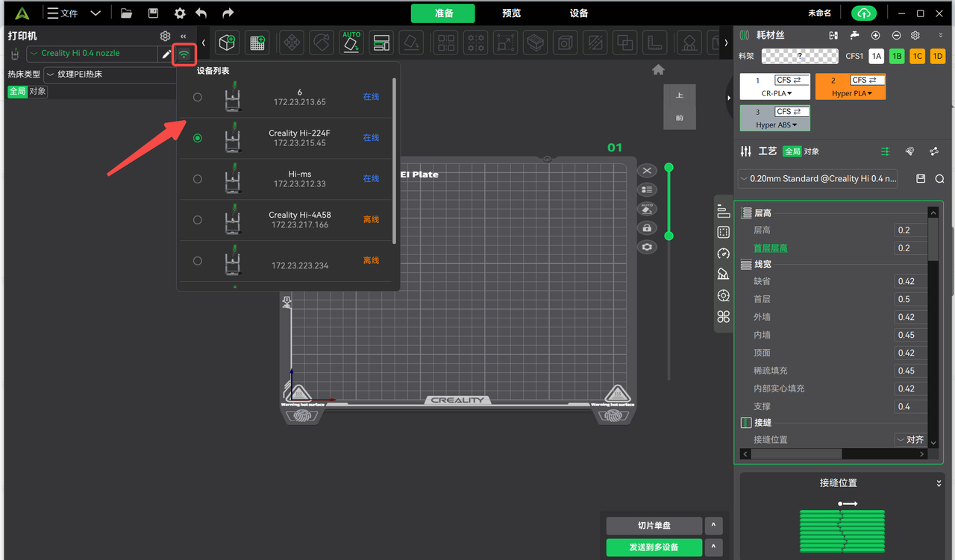
Task: Click 切片单盘 button
Action: coord(654,526)
